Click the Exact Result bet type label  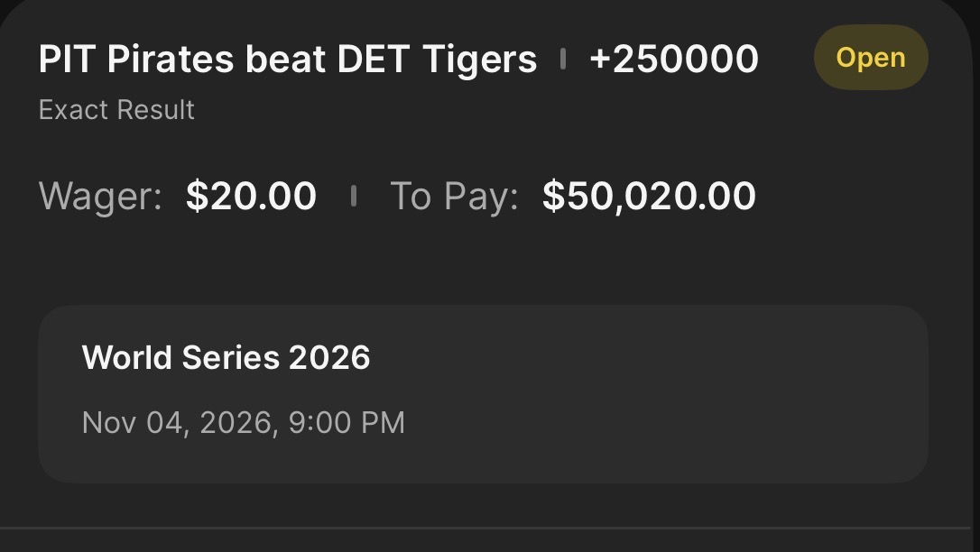tap(116, 110)
